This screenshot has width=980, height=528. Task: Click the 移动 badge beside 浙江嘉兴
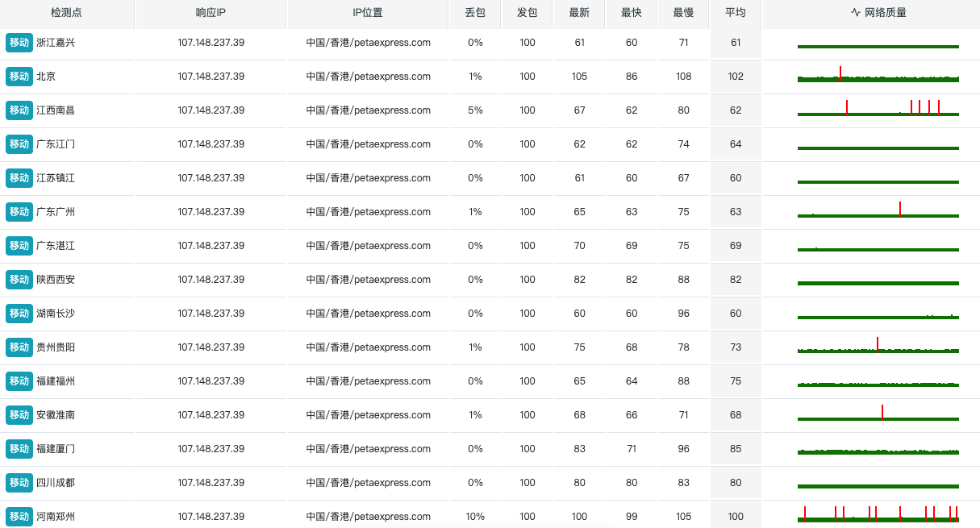click(x=19, y=43)
